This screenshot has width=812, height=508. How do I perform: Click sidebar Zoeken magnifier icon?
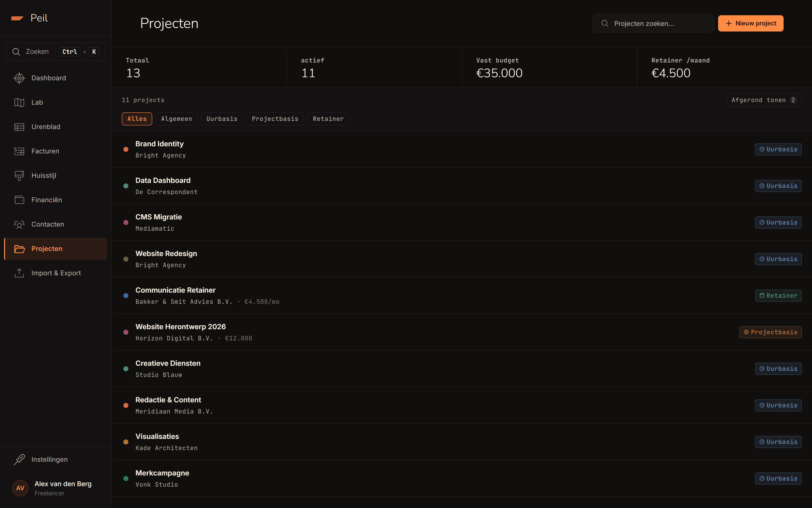pyautogui.click(x=16, y=52)
